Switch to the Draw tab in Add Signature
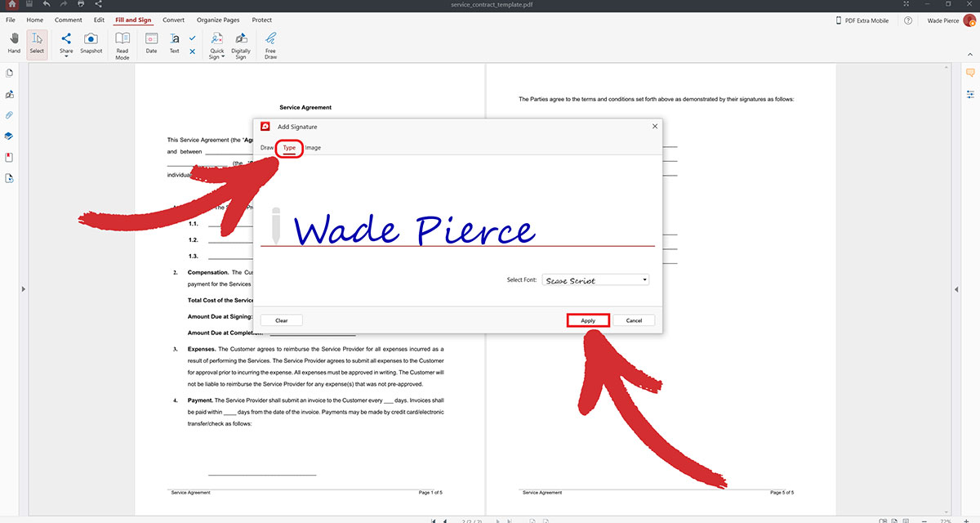This screenshot has width=980, height=523. click(x=265, y=147)
